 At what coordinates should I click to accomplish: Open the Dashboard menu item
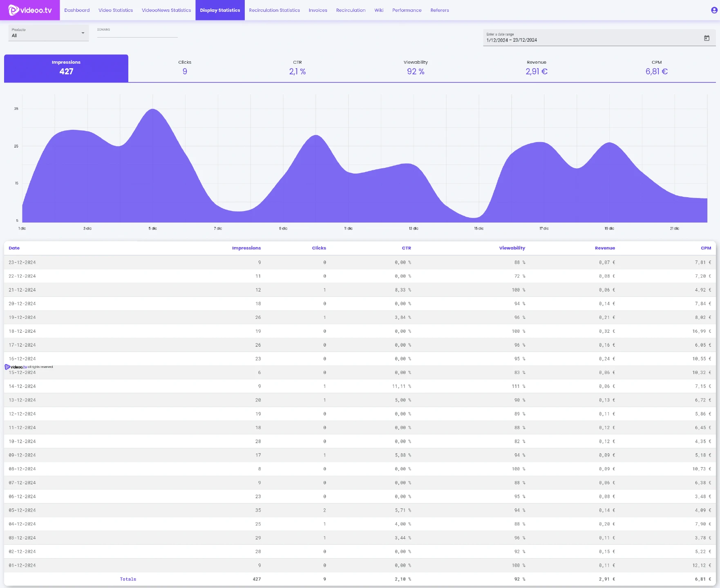click(x=77, y=10)
